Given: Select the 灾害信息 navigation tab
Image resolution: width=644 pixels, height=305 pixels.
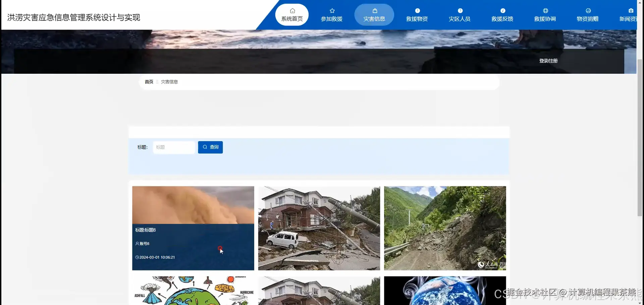Looking at the screenshot, I should point(374,15).
